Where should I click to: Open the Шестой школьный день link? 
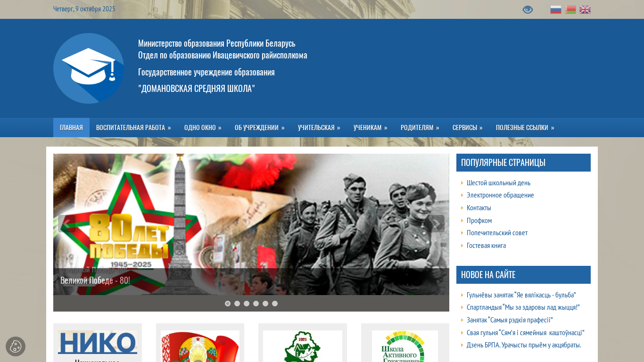pos(498,183)
